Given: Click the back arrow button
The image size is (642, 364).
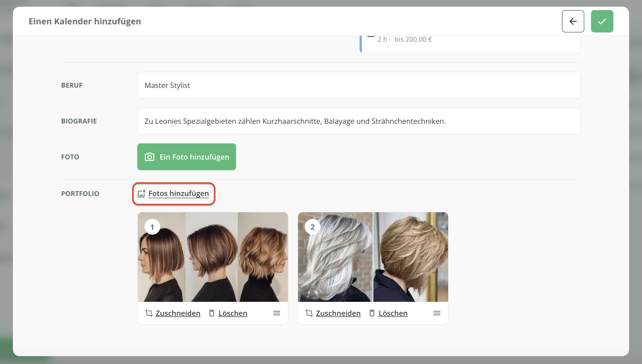Looking at the screenshot, I should (x=573, y=21).
